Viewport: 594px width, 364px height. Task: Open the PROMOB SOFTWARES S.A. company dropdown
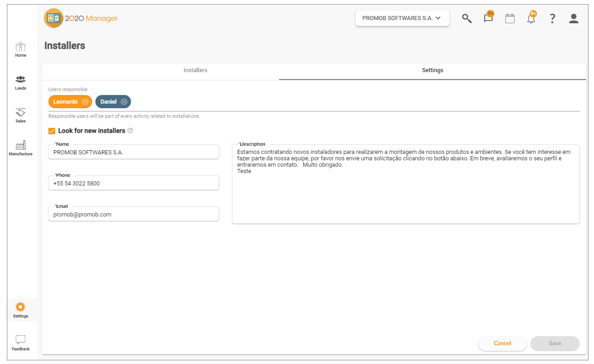[402, 18]
